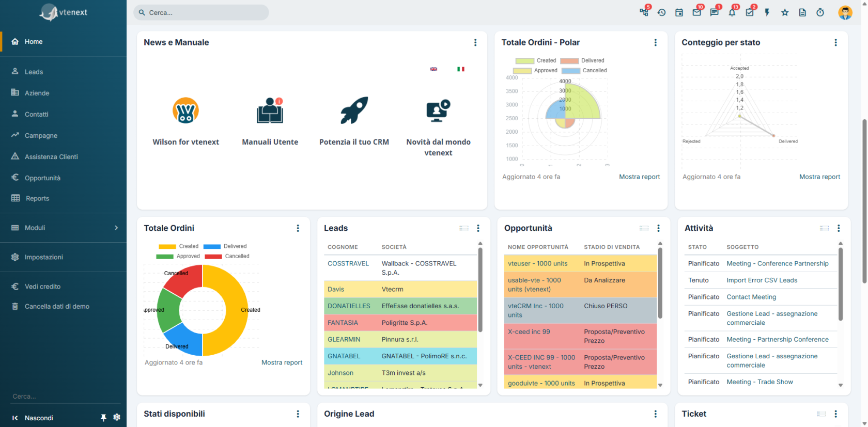Open the Wilson for vtenext icon

click(x=185, y=110)
